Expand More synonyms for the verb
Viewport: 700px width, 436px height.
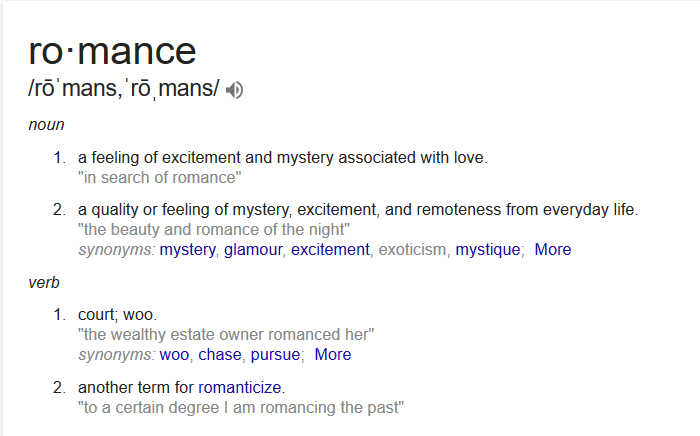click(333, 355)
